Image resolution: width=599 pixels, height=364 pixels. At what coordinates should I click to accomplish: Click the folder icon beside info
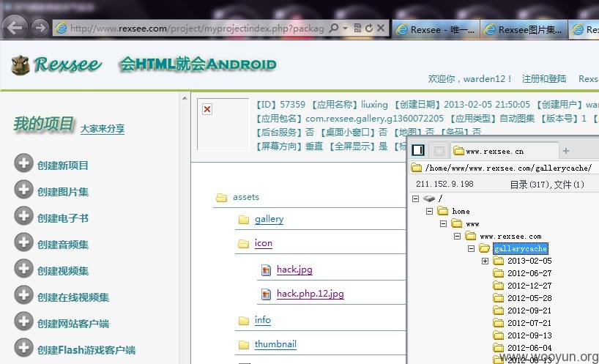244,321
